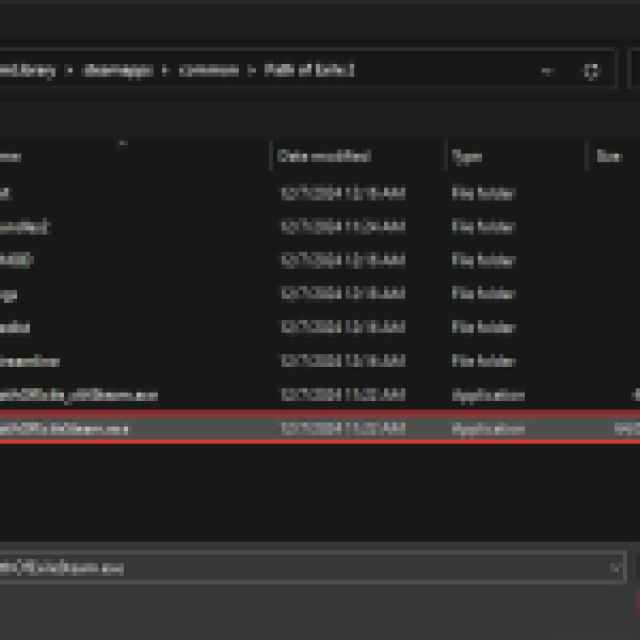Screen dimensions: 640x640
Task: Sort by the Date modified column header
Action: click(325, 157)
